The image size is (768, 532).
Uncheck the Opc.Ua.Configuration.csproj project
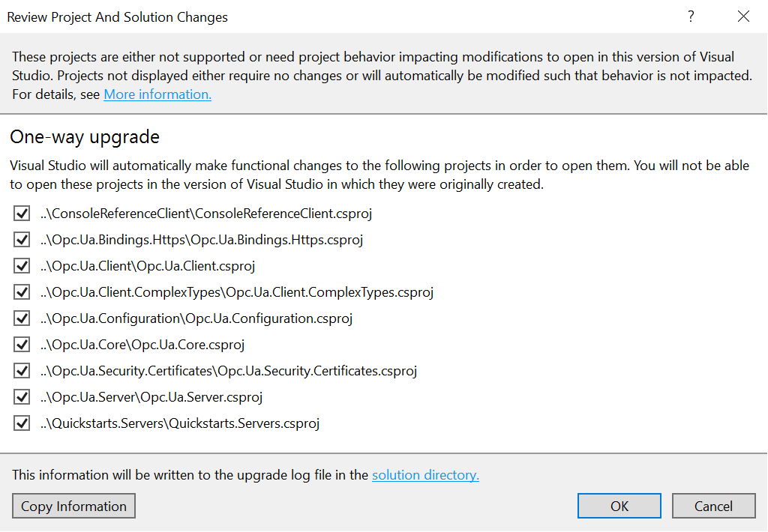coord(21,318)
